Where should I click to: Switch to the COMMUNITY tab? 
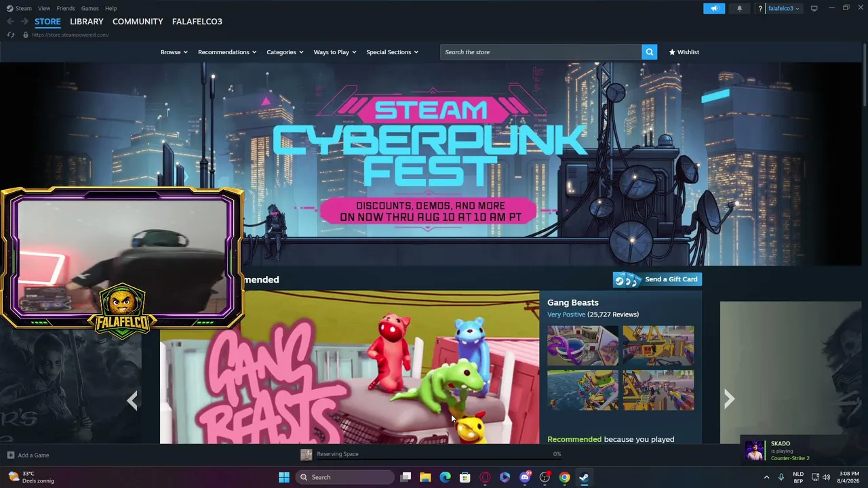(x=138, y=22)
